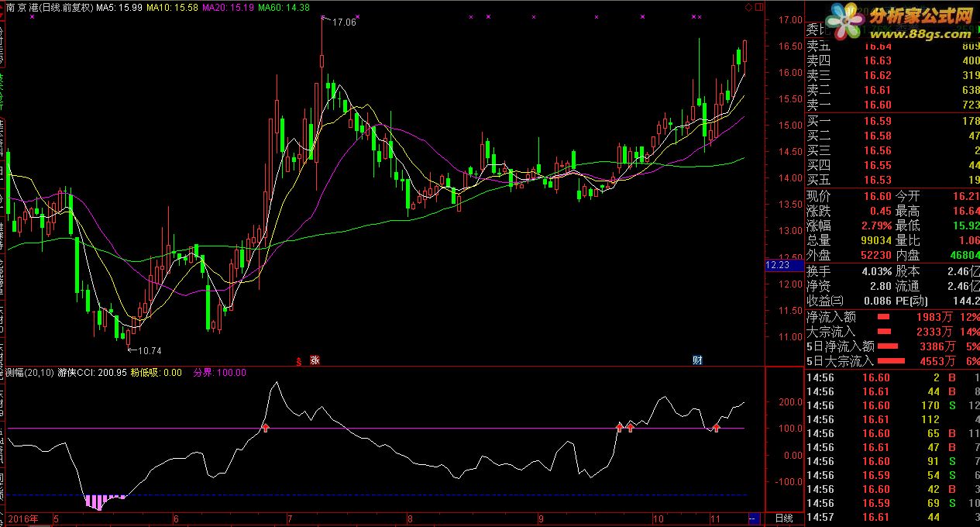Image resolution: width=980 pixels, height=527 pixels.
Task: Click the 内盘 label in quote panel
Action: tap(907, 255)
